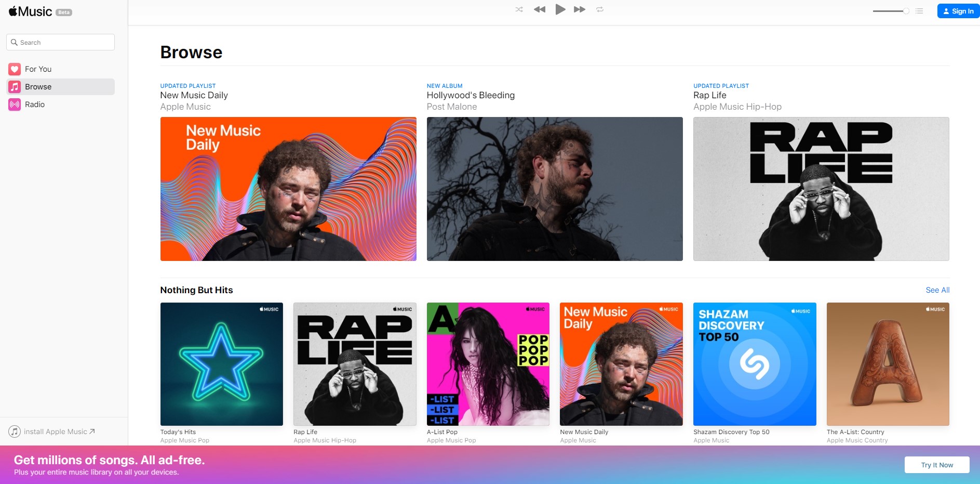Image resolution: width=980 pixels, height=484 pixels.
Task: Switch to the Radio tab
Action: (x=35, y=104)
